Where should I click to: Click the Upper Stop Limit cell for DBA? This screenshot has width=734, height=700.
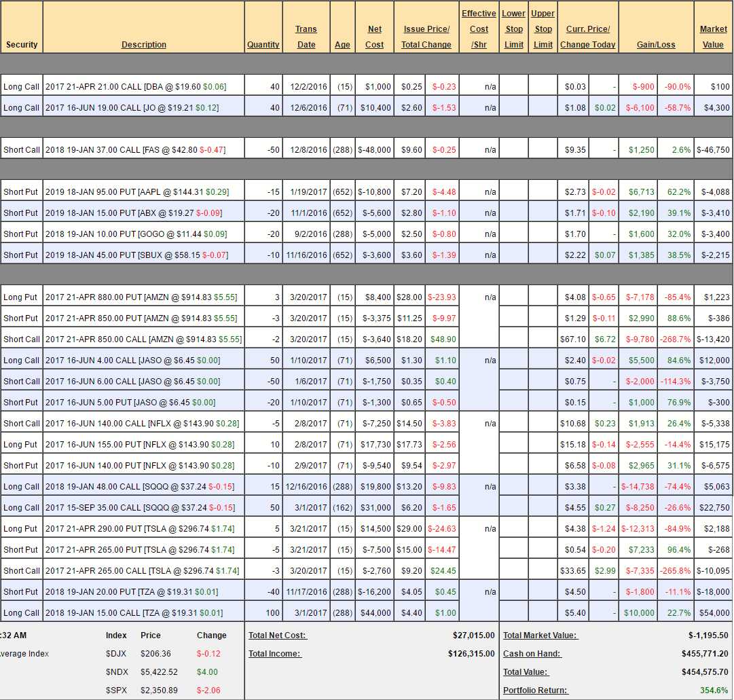coord(543,87)
